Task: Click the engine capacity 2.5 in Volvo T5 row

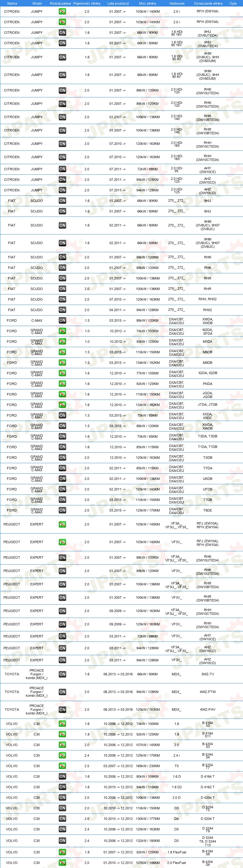Action: click(87, 766)
